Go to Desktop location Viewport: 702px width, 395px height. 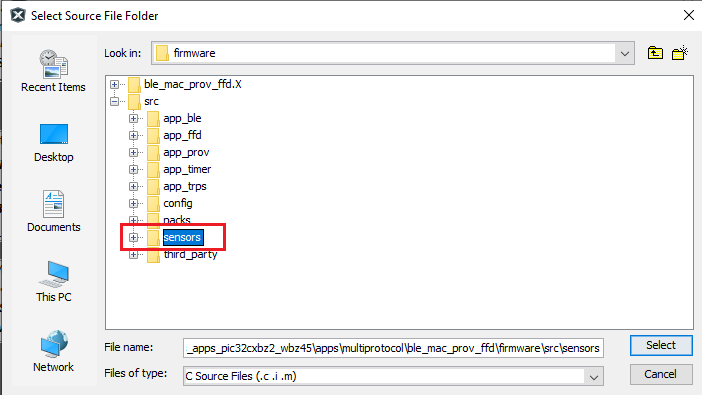[x=53, y=143]
